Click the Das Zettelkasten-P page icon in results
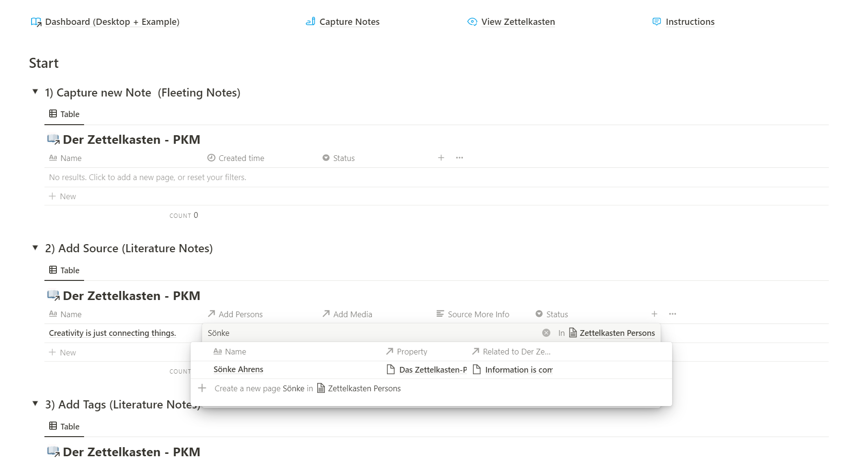 (x=391, y=369)
